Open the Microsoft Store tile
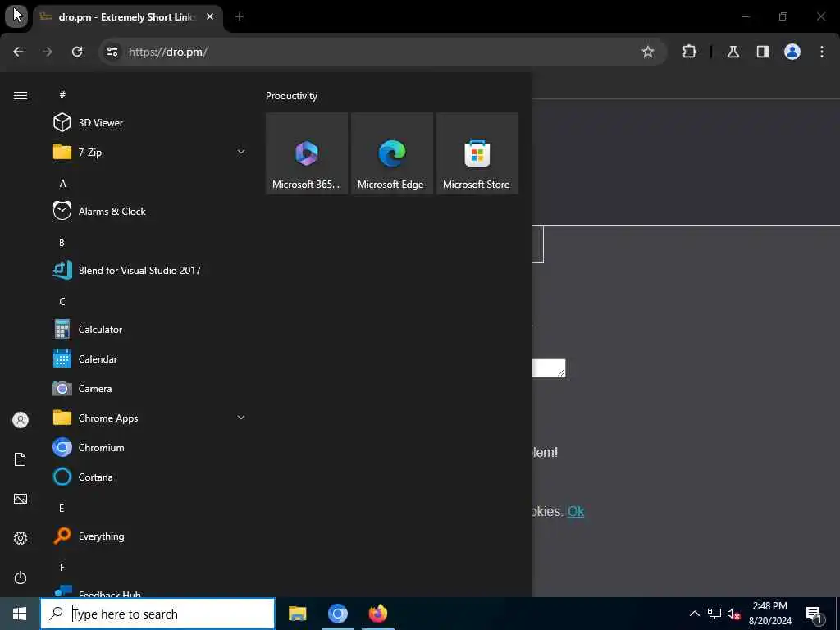 [477, 153]
